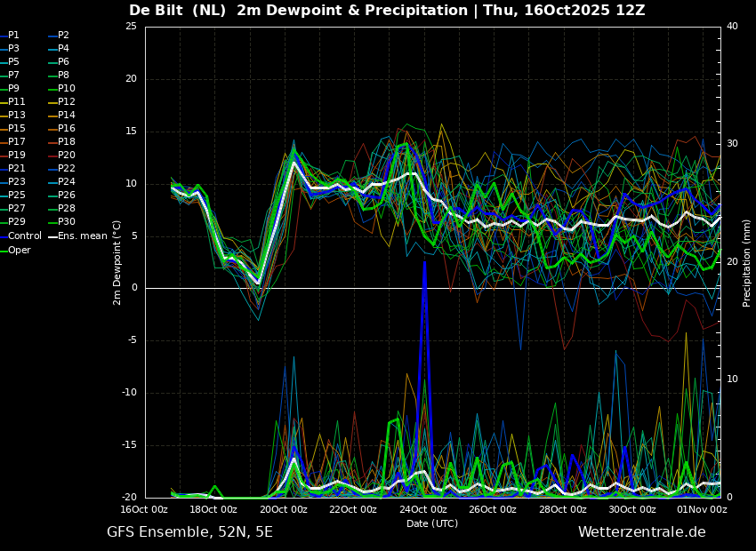This screenshot has width=756, height=551.
Task: Click the 2m Dewpoint axis title
Action: point(117,263)
